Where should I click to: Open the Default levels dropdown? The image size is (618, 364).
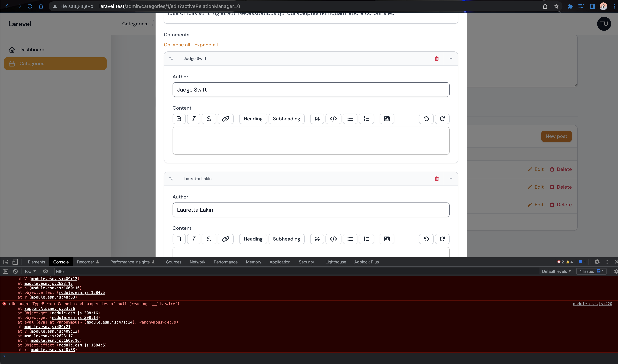[556, 271]
